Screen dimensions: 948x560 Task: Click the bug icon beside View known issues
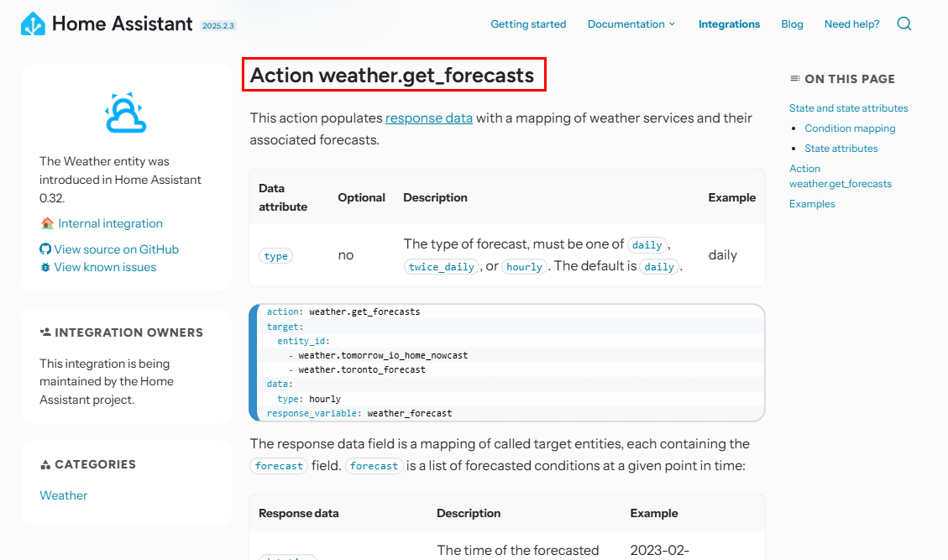[45, 267]
